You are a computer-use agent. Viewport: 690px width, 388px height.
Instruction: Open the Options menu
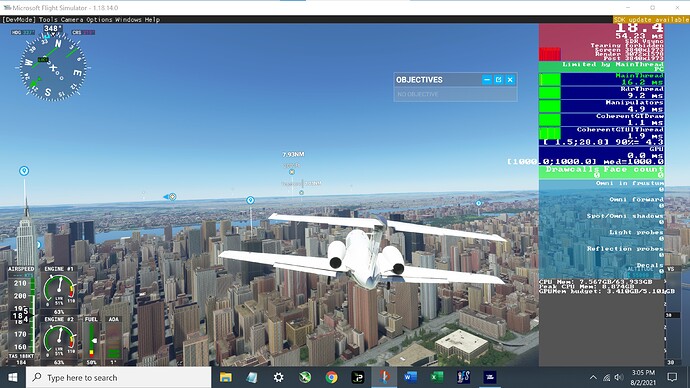pyautogui.click(x=99, y=19)
